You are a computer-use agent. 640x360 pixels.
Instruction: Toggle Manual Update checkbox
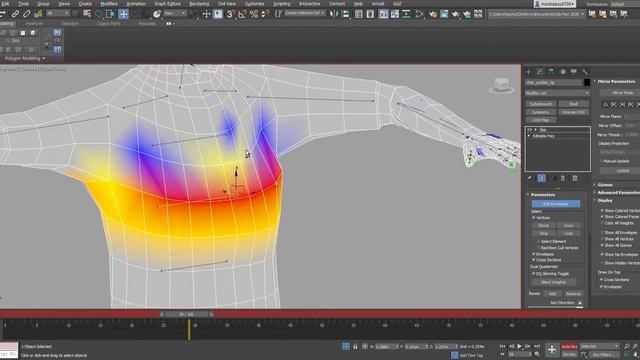click(602, 161)
